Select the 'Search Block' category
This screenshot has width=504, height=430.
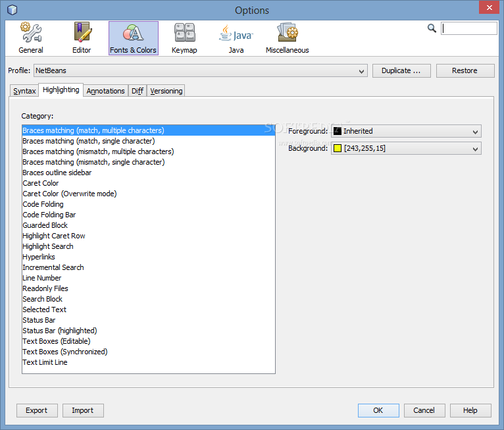pyautogui.click(x=149, y=299)
